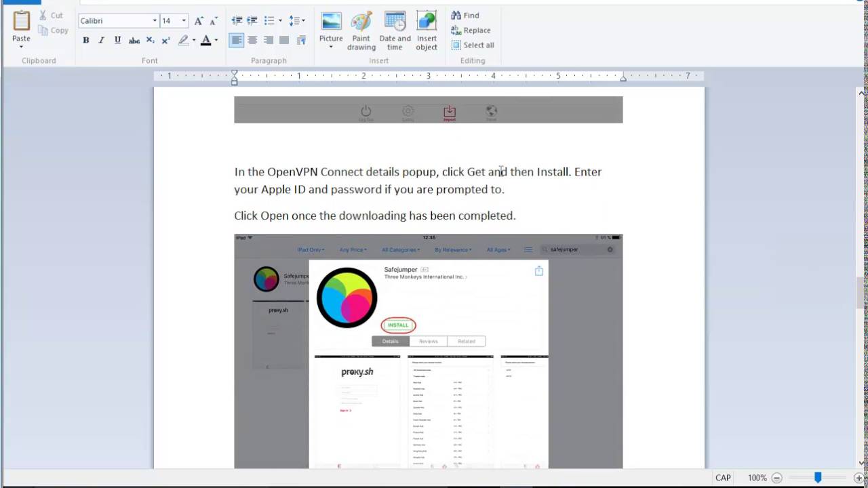Increase paragraph indent
Viewport: 868px width, 488px height.
(252, 21)
